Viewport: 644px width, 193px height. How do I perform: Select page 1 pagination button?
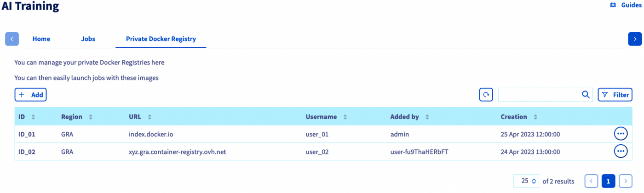tap(608, 181)
